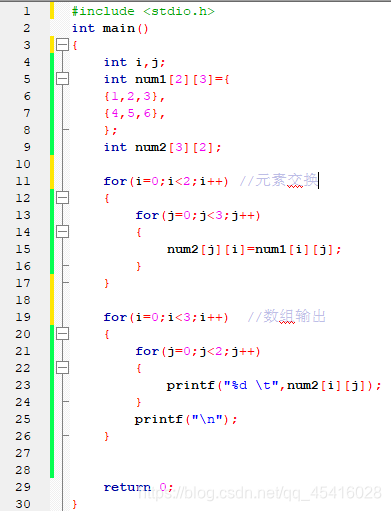Click the for(i=0;i<3;i++) statement

pyautogui.click(x=166, y=317)
